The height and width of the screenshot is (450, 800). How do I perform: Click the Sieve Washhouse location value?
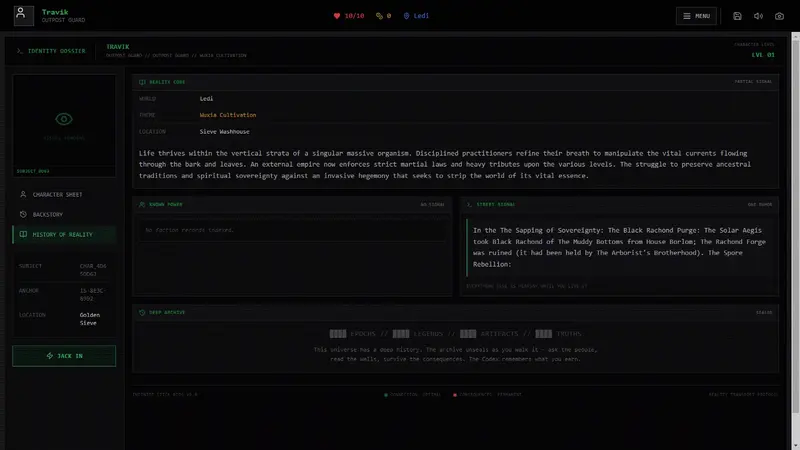[224, 131]
